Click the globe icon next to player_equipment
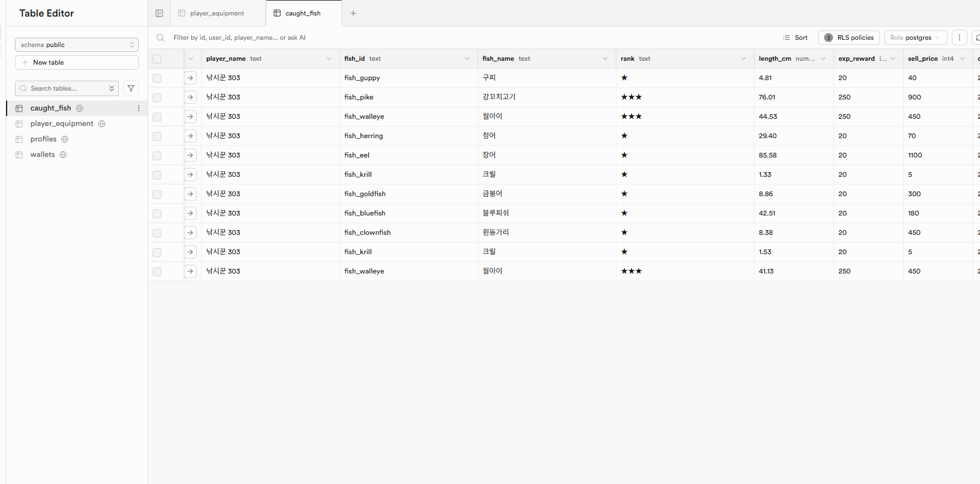The height and width of the screenshot is (484, 980). 102,124
